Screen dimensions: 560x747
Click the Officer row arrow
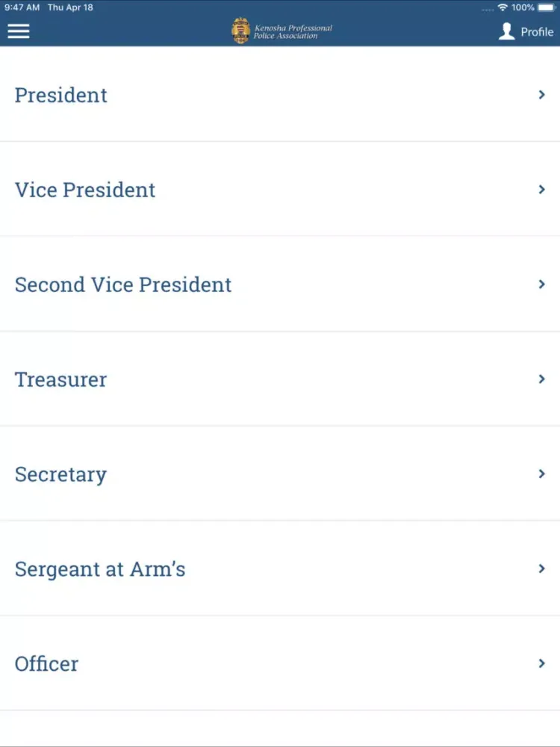tap(541, 663)
